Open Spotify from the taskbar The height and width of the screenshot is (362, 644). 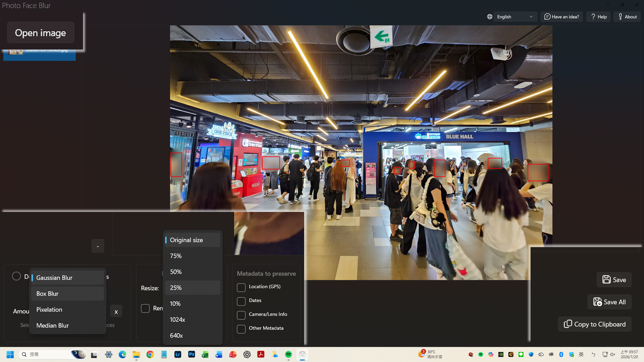click(288, 354)
